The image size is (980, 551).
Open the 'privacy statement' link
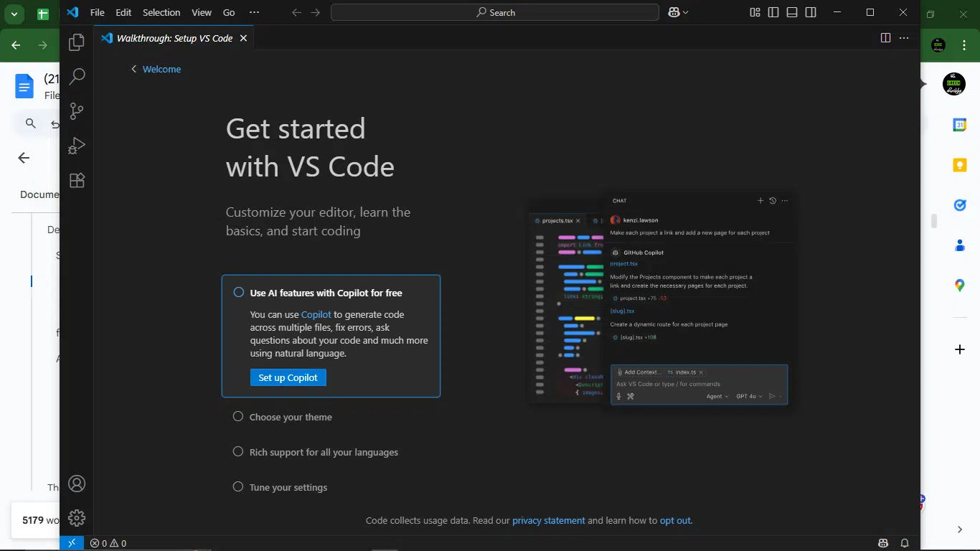tap(548, 520)
